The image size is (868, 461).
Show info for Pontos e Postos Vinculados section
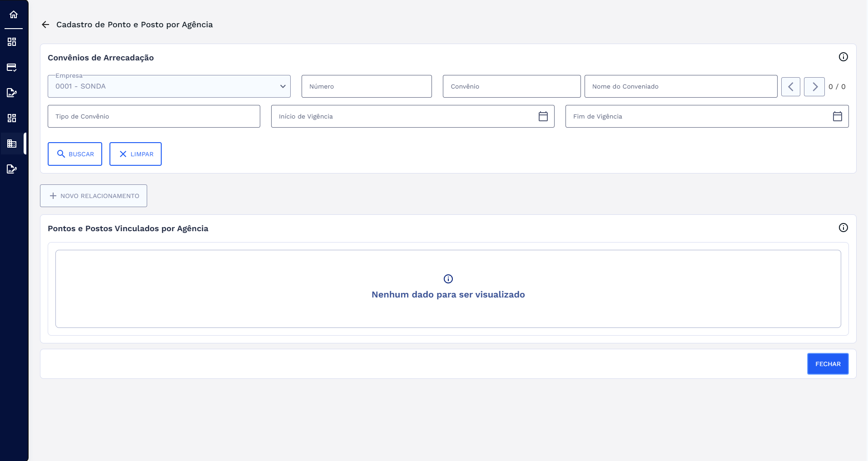point(843,228)
